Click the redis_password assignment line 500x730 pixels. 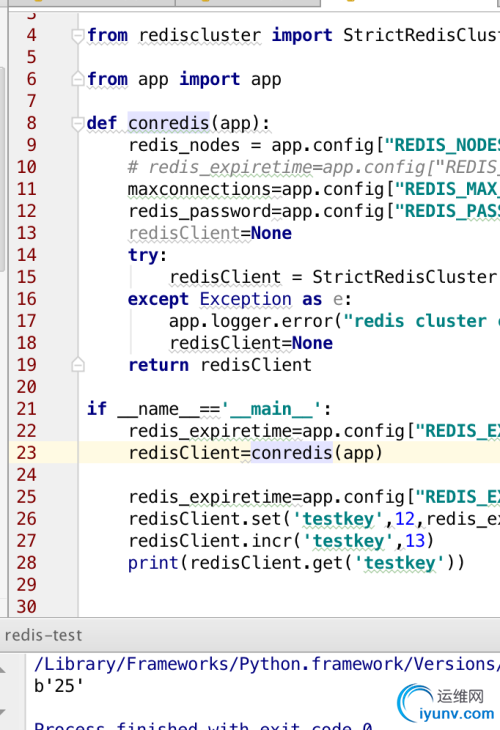pos(313,211)
